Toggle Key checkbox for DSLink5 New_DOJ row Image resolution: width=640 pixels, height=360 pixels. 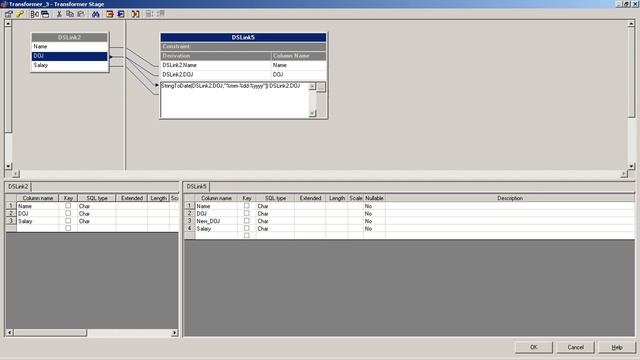pyautogui.click(x=247, y=220)
